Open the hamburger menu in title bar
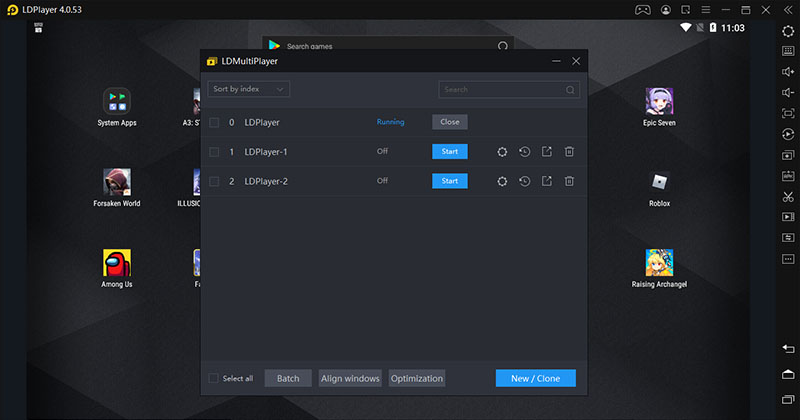The height and width of the screenshot is (420, 800). 706,10
